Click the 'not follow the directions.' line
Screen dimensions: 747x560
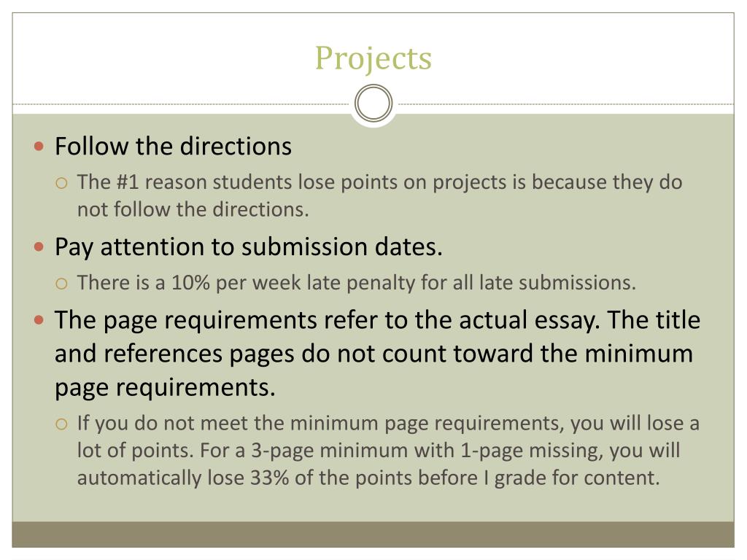point(193,209)
